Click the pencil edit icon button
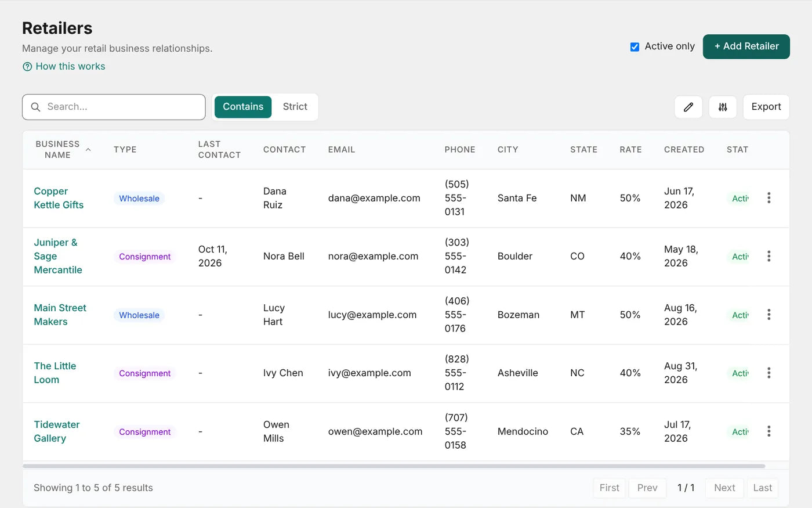 click(688, 107)
